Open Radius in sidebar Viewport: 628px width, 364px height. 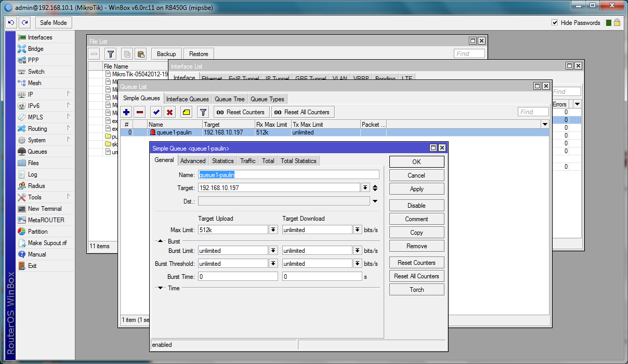(x=36, y=186)
